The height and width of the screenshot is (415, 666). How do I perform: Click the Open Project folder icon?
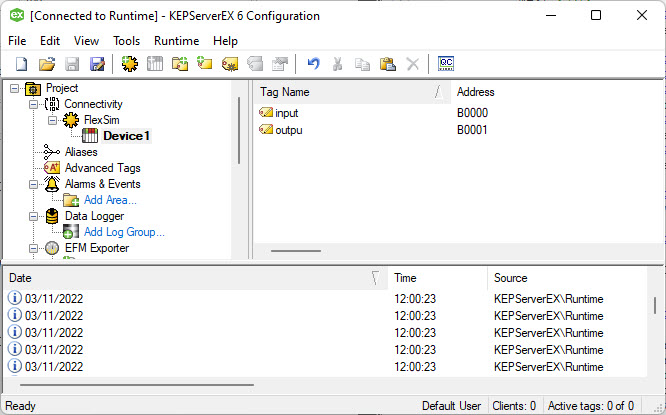[x=46, y=64]
